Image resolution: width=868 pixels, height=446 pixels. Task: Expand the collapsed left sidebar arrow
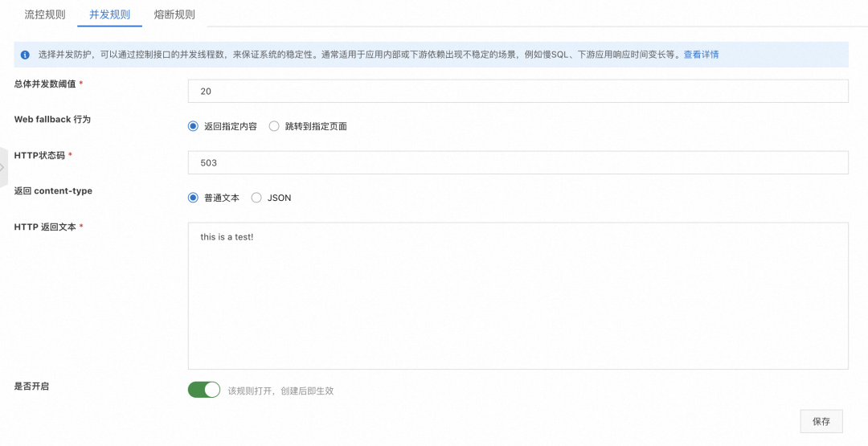pos(3,167)
